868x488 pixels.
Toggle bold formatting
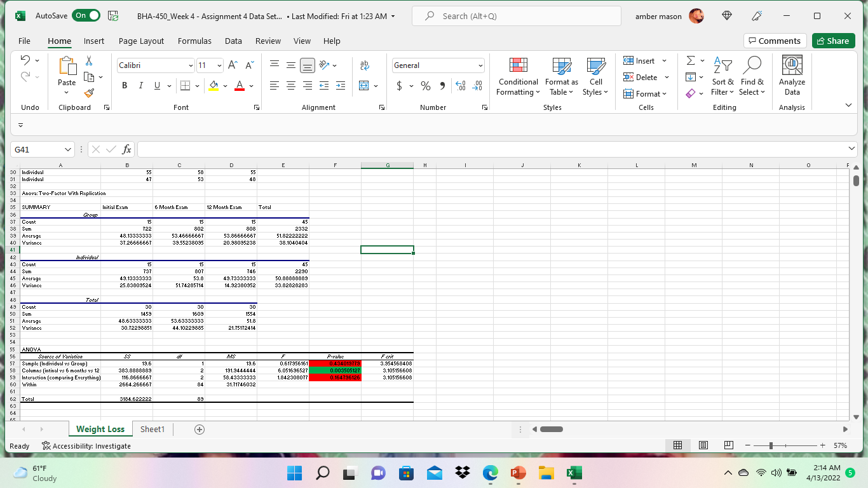tap(125, 86)
